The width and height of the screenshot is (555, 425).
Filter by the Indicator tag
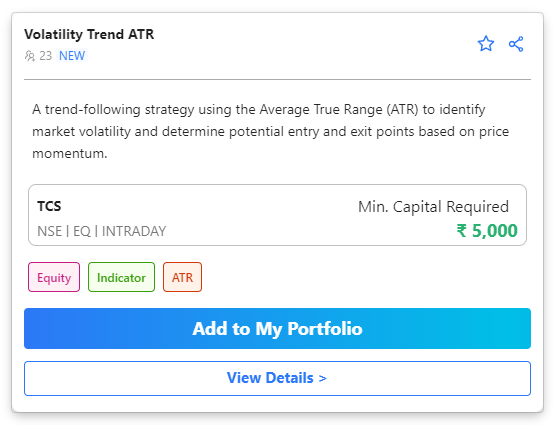coord(121,277)
